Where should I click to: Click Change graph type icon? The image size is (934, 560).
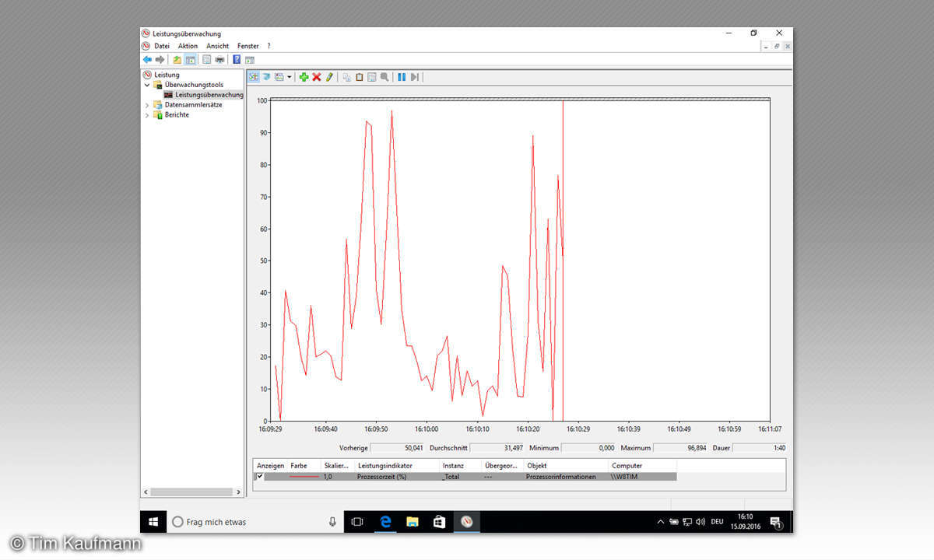[x=279, y=77]
